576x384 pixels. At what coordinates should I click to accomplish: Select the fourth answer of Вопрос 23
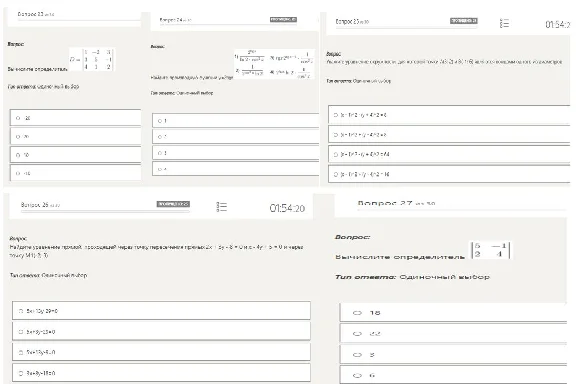75,173
